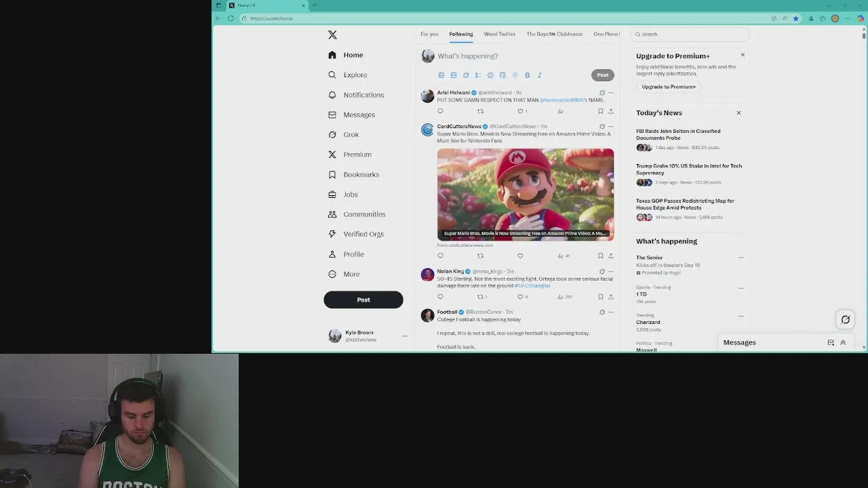The height and width of the screenshot is (488, 868).
Task: Click the Grok floating button
Action: point(846,320)
